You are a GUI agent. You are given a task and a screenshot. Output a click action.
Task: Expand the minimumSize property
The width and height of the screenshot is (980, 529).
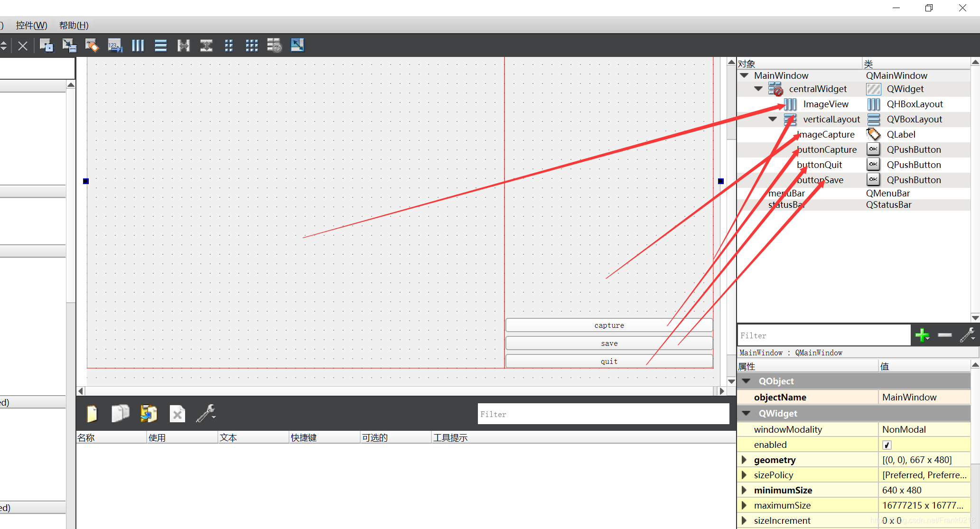pyautogui.click(x=744, y=490)
